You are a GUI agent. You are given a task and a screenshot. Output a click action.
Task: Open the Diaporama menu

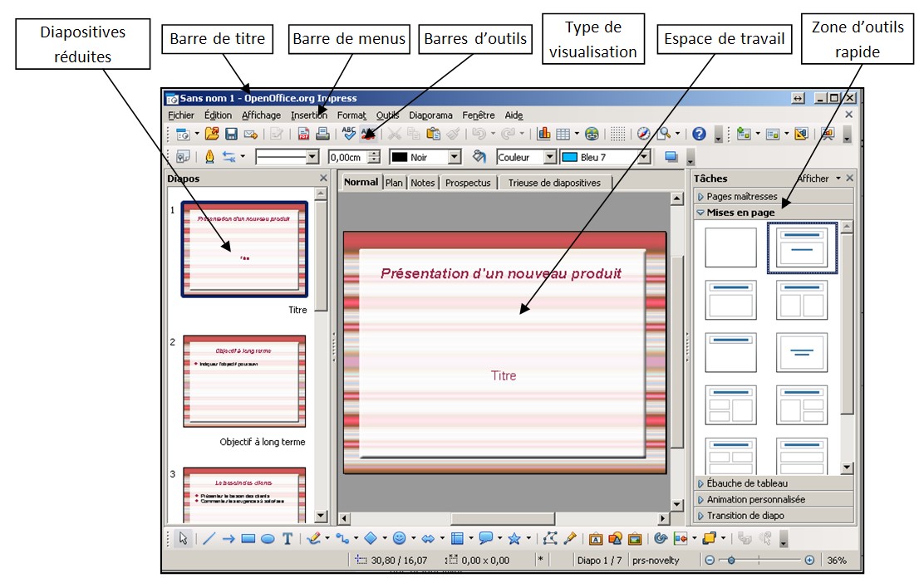tap(430, 115)
